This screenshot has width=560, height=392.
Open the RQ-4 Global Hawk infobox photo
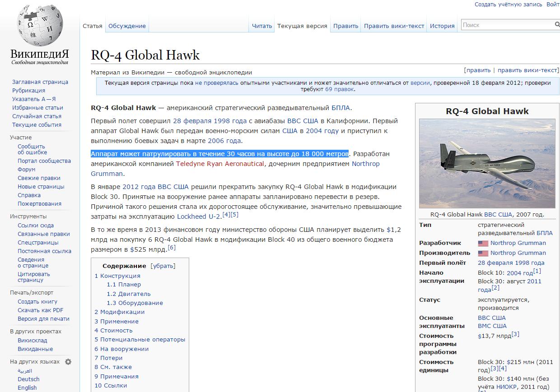[x=487, y=163]
